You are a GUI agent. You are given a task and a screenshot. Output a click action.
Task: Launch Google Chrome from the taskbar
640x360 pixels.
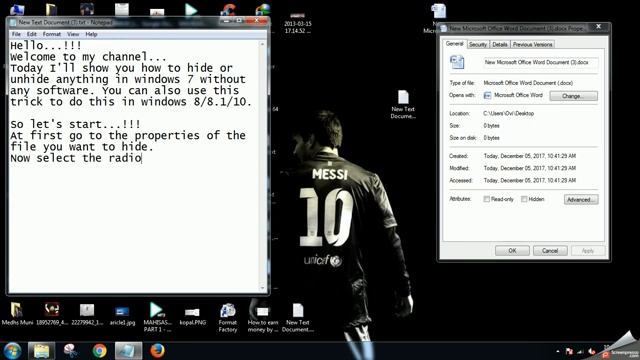click(99, 351)
